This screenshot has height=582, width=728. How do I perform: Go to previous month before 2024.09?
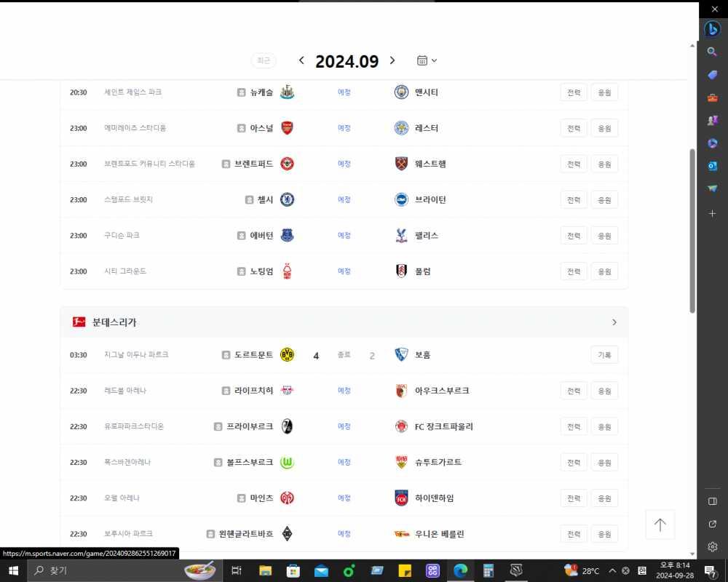pos(301,60)
